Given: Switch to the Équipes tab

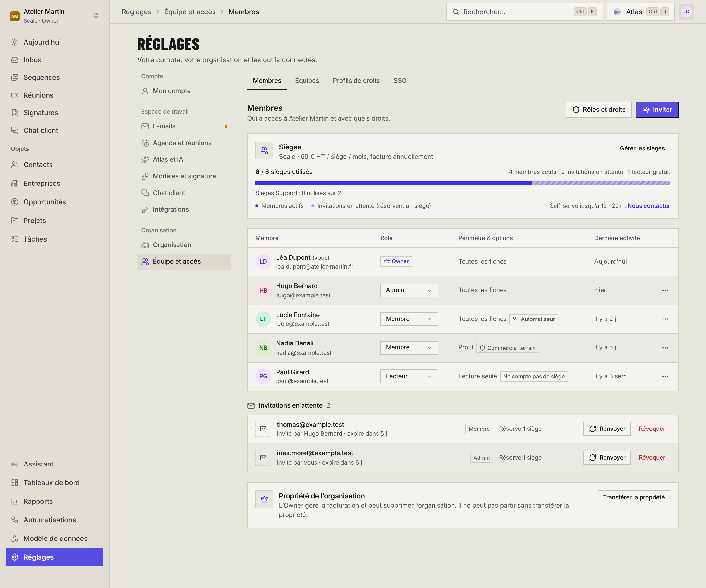Looking at the screenshot, I should 307,81.
